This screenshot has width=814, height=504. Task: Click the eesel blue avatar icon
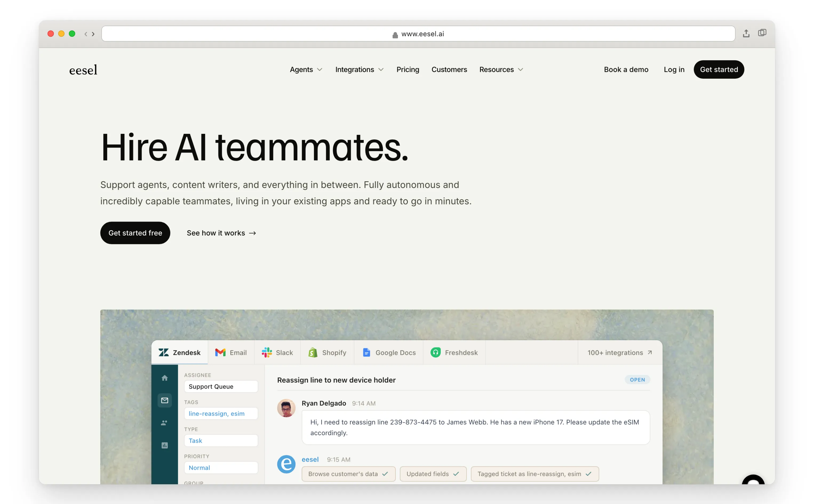click(286, 464)
